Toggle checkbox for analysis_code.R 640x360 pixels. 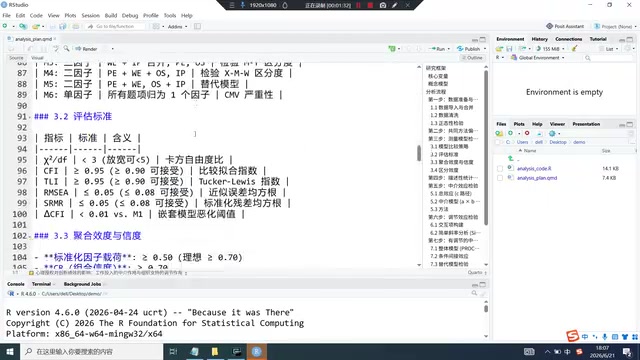pos(500,169)
